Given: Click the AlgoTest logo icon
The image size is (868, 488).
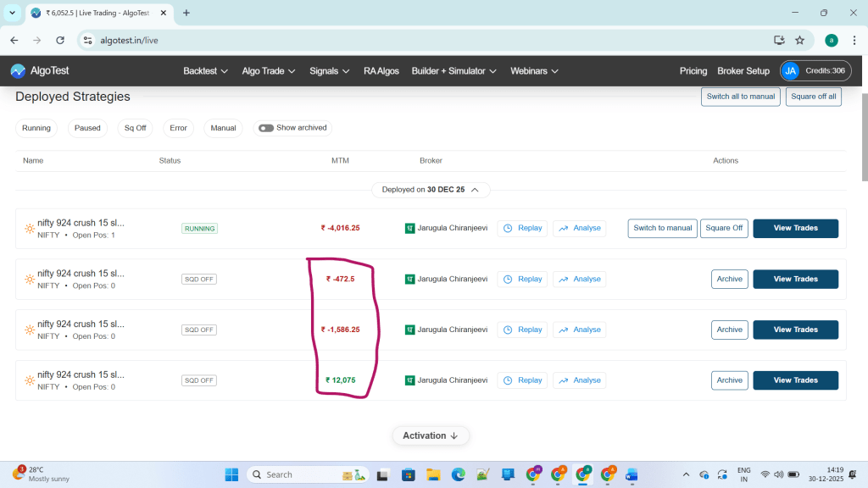Looking at the screenshot, I should click(x=18, y=71).
